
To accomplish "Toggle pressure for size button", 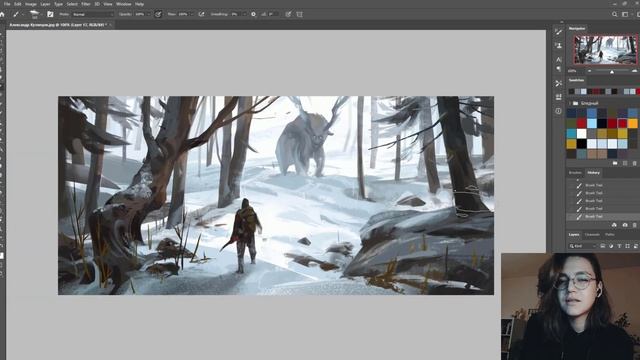I will pyautogui.click(x=288, y=14).
